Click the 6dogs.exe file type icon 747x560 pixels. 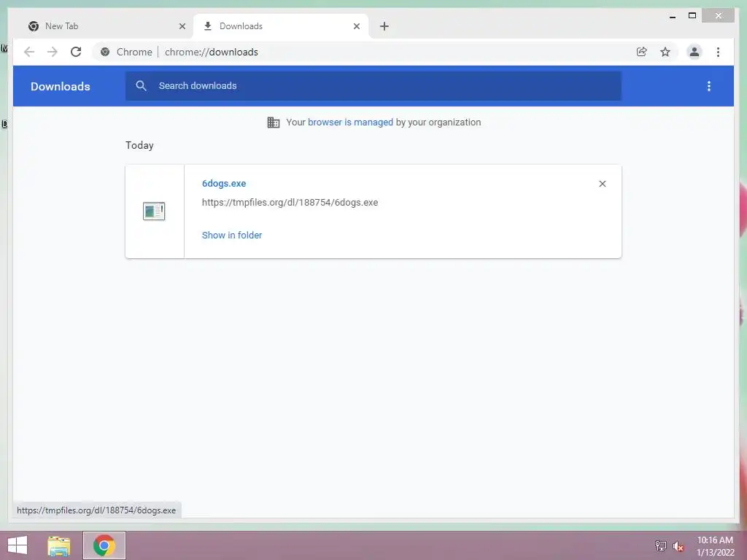click(x=154, y=211)
